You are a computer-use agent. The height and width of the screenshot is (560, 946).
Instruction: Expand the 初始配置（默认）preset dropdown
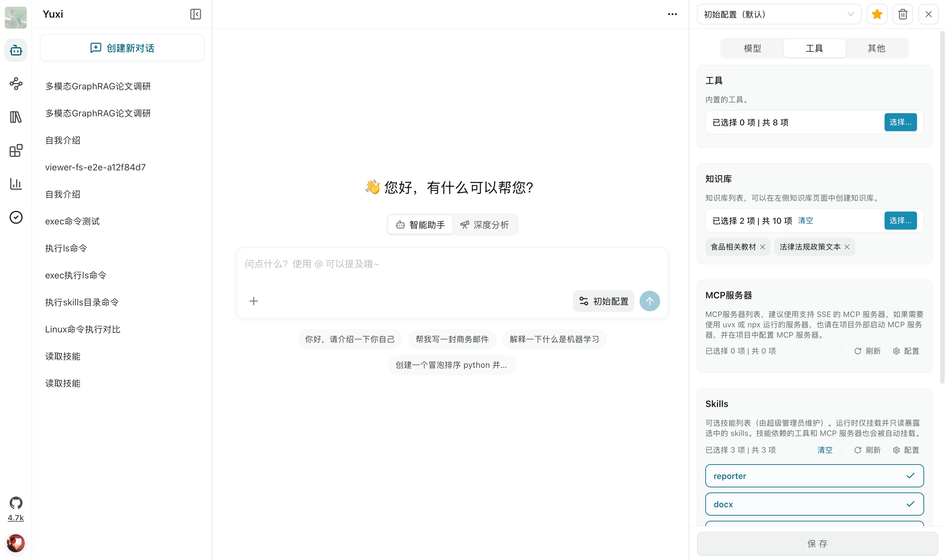(778, 14)
